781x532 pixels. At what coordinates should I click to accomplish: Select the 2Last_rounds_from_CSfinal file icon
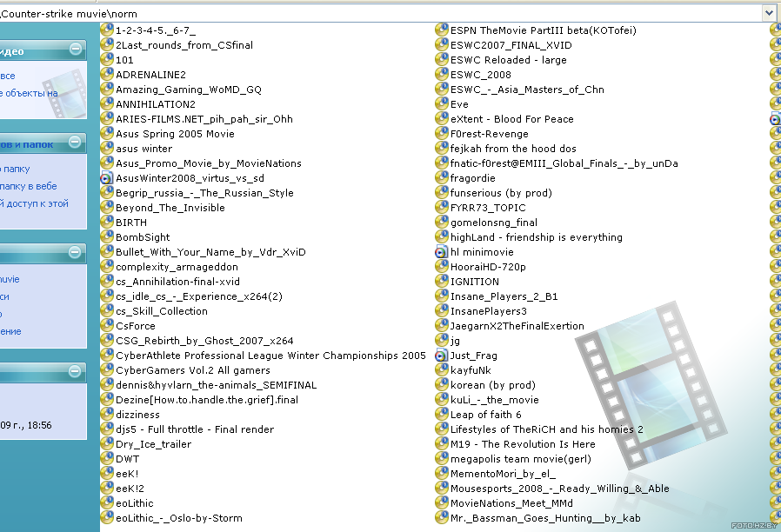coord(107,45)
